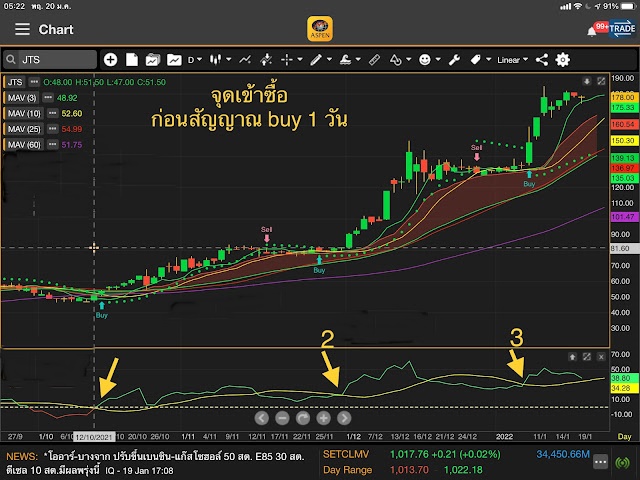Move indicator pane up
Image resolution: width=640 pixels, height=480 pixels.
pos(573,357)
